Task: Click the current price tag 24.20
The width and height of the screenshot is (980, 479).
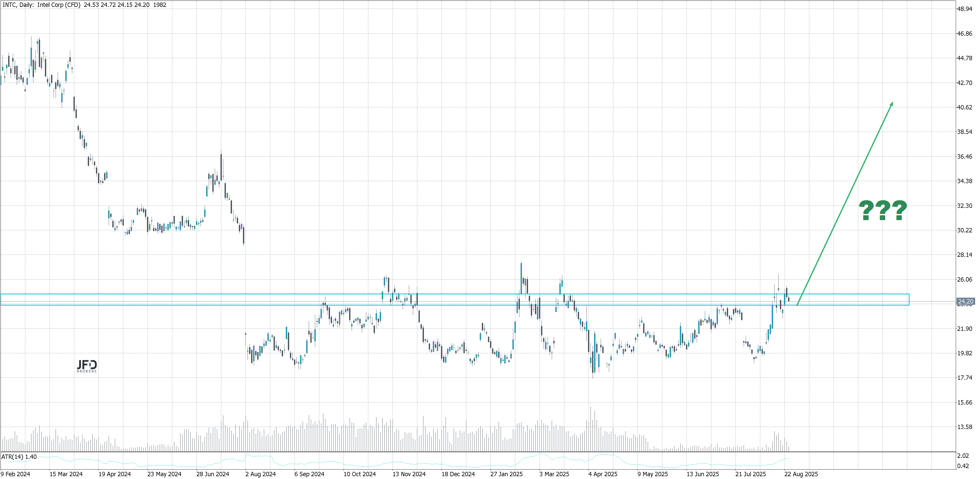Action: tap(965, 301)
